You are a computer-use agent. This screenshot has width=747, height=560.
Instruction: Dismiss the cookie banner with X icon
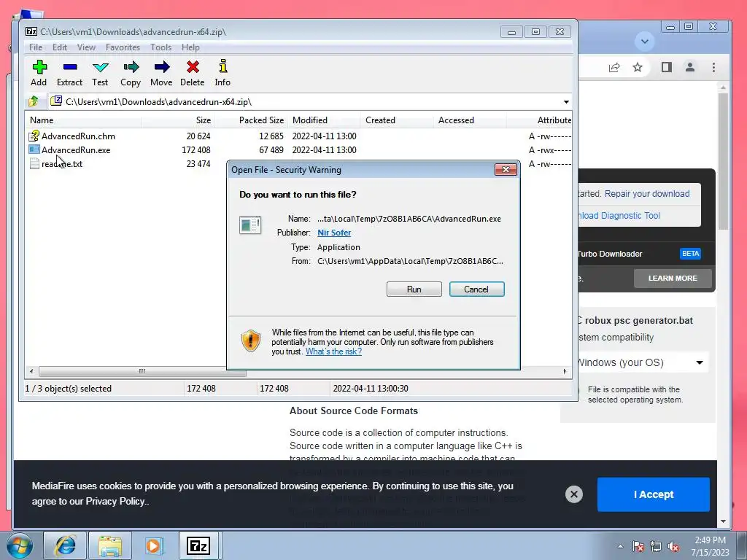574,494
